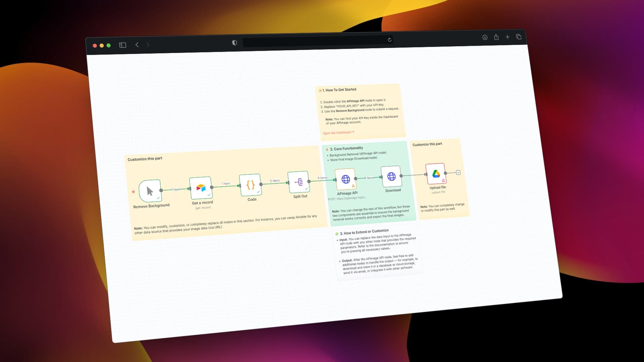
Task: Show the tab overview
Action: click(519, 37)
